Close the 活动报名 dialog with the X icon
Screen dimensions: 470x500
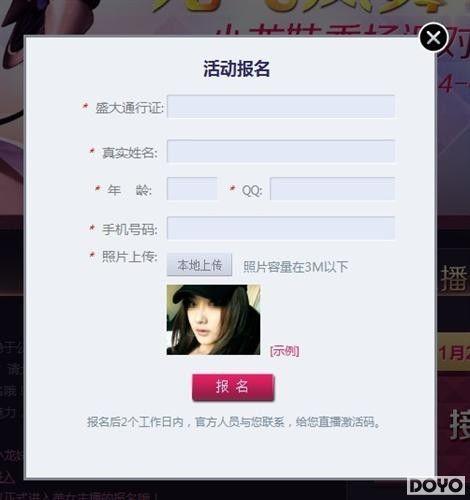point(433,37)
